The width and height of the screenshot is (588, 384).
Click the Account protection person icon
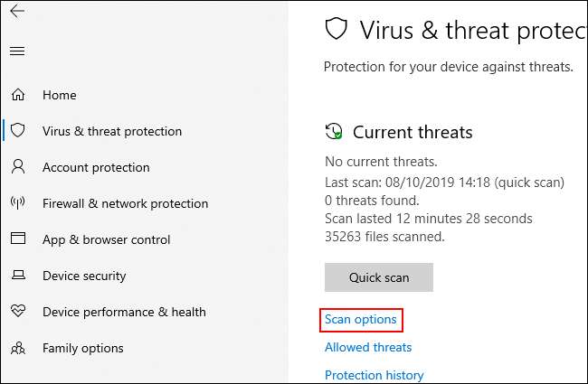tap(17, 167)
